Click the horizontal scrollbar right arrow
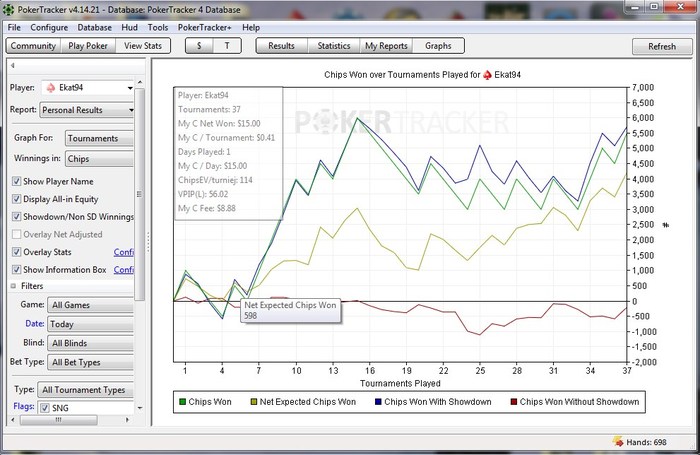The height and width of the screenshot is (455, 700). [x=127, y=420]
